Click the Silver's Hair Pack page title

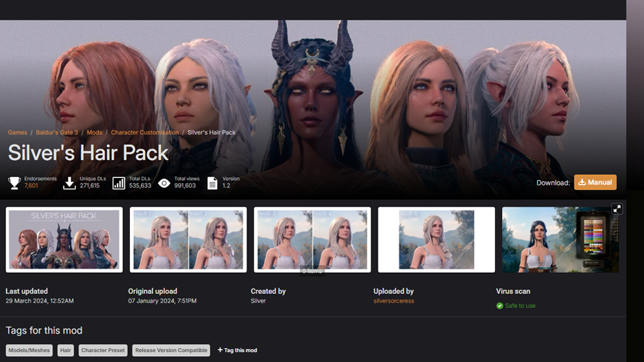88,153
